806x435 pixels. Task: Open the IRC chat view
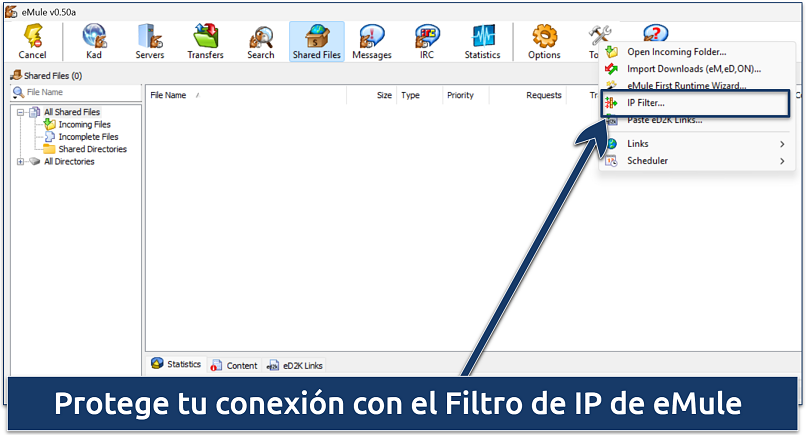point(427,42)
